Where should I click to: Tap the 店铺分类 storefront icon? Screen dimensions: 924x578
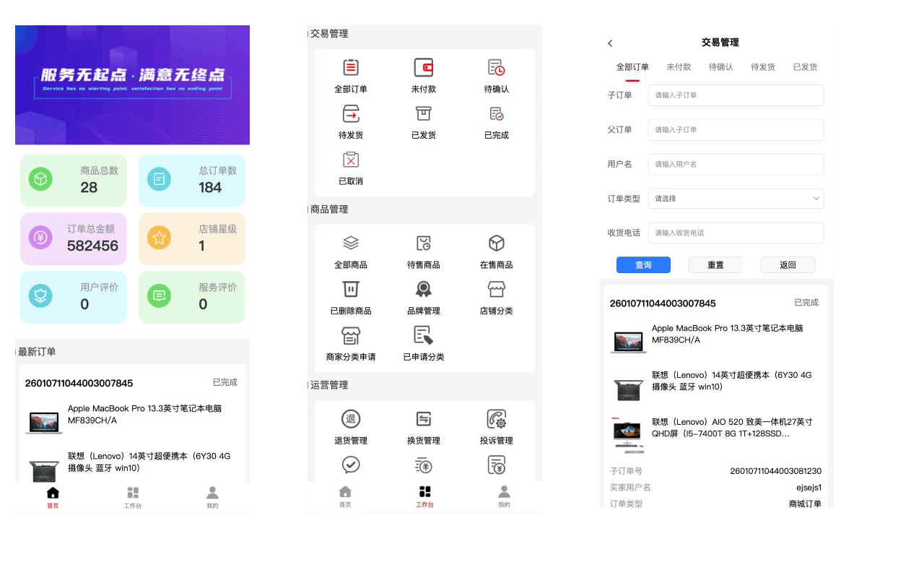tap(497, 290)
